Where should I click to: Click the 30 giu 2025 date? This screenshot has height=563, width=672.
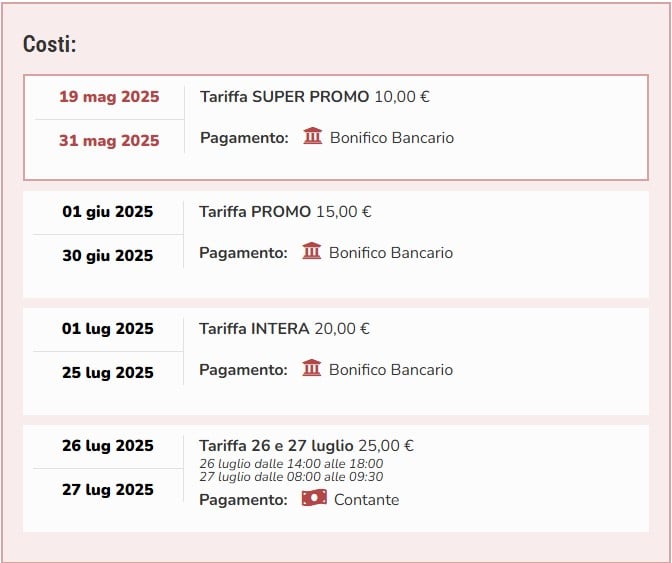(x=108, y=255)
